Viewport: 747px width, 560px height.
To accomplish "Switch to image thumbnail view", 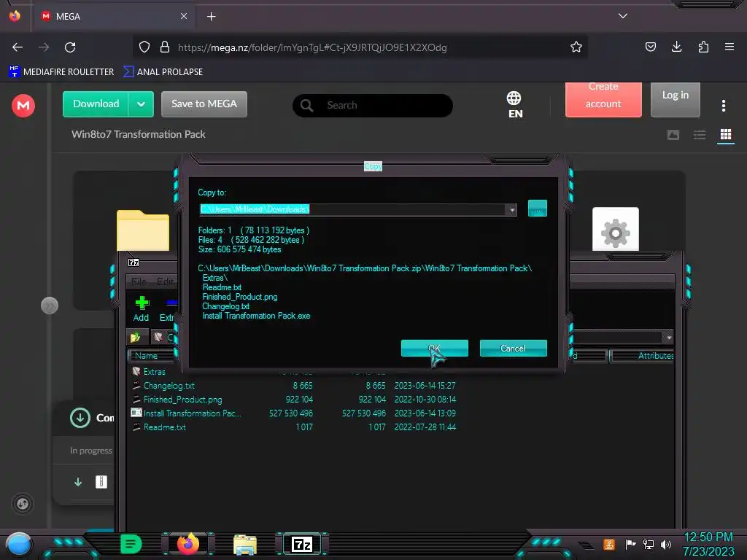I will tap(673, 135).
